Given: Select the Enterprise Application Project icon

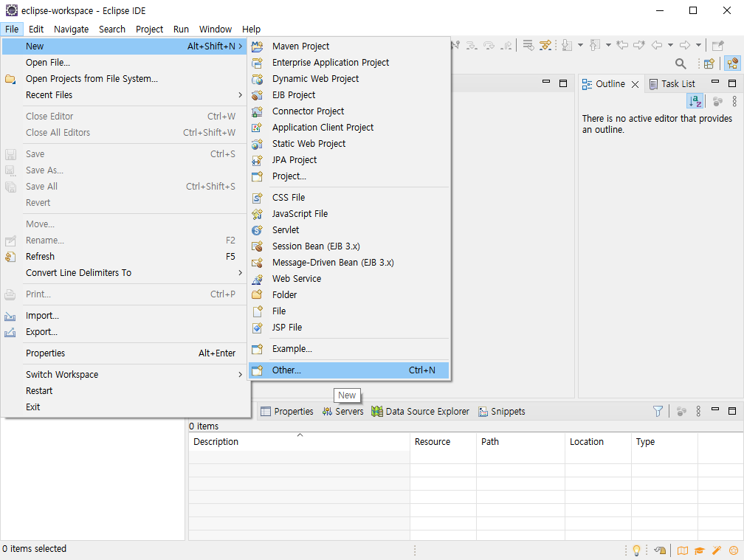Looking at the screenshot, I should tap(257, 63).
